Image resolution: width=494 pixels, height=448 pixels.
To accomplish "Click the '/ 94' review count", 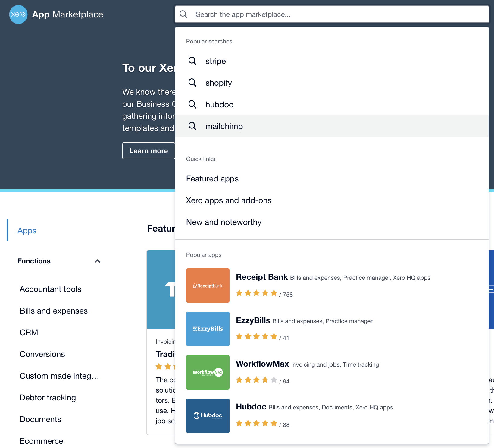I will (x=284, y=381).
